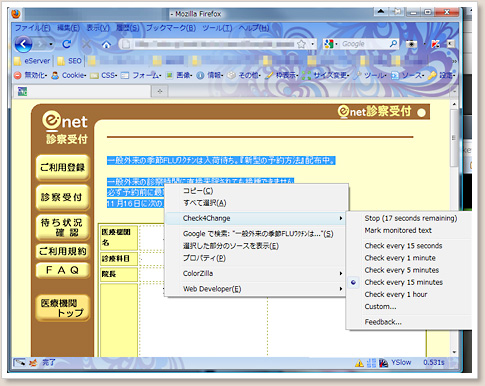Screen dimensions: 485x386
Task: Open Web Developer 設定 (Options) menu
Action: [442, 75]
